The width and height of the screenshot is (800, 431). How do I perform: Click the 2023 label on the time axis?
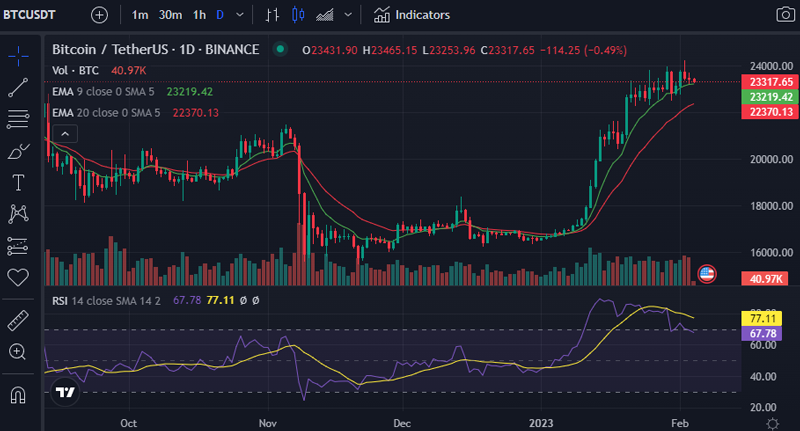(x=541, y=423)
